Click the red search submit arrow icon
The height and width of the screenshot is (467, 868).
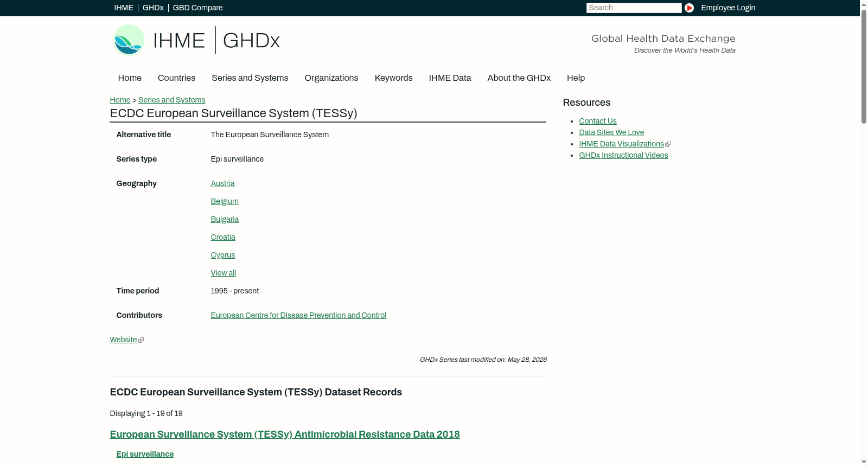[x=689, y=8]
